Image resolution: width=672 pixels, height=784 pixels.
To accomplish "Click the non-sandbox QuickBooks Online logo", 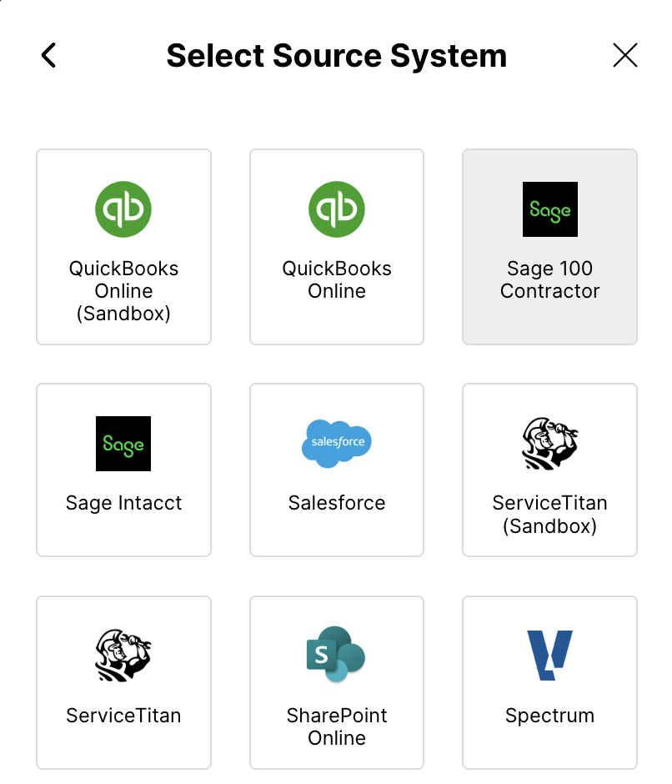I will tap(337, 209).
